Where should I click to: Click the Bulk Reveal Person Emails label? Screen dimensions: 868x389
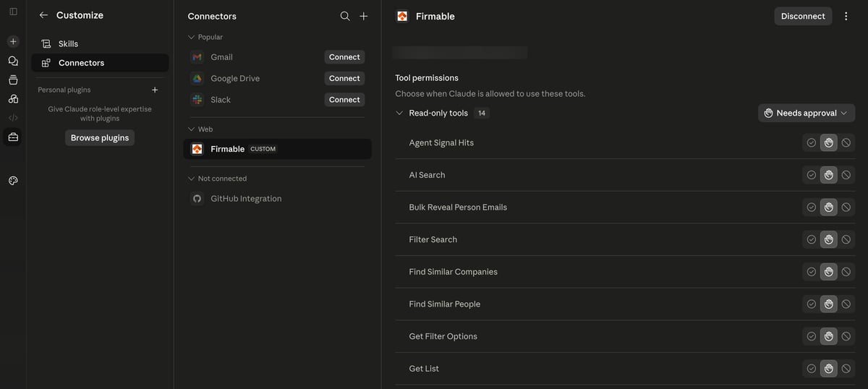click(458, 208)
